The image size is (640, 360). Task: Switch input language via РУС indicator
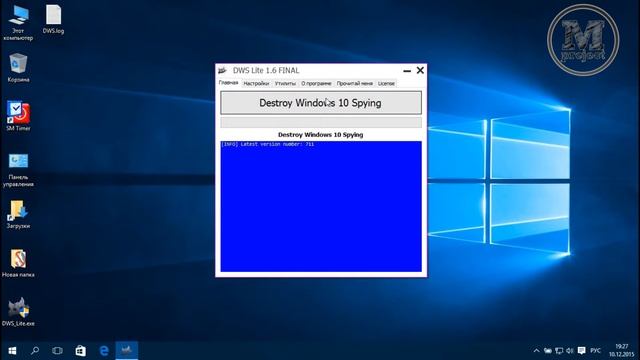(596, 351)
